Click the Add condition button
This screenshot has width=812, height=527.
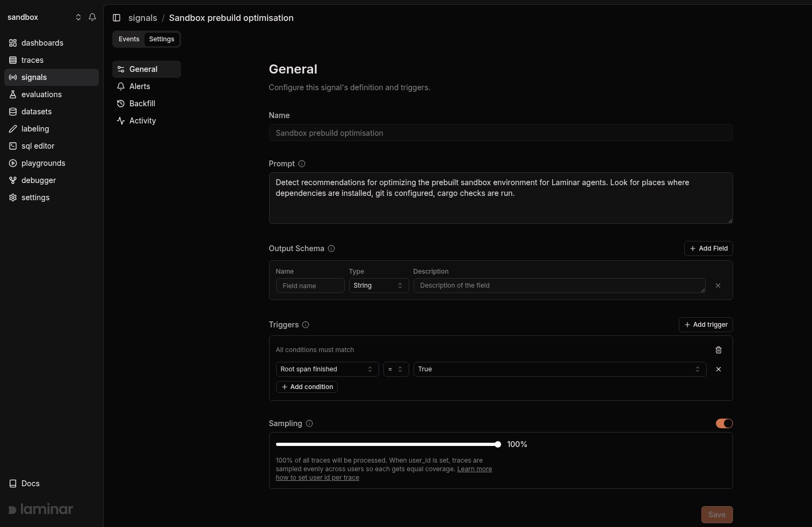coord(307,387)
